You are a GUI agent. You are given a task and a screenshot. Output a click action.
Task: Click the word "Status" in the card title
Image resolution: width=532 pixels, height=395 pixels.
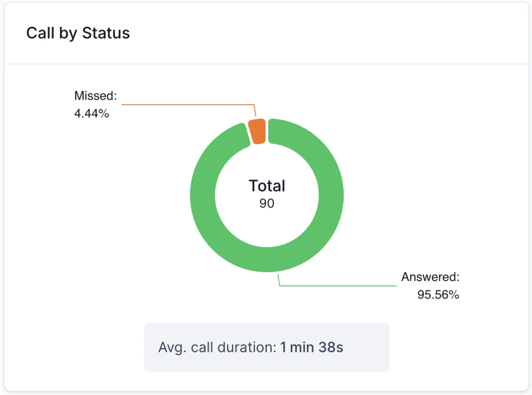click(x=107, y=33)
